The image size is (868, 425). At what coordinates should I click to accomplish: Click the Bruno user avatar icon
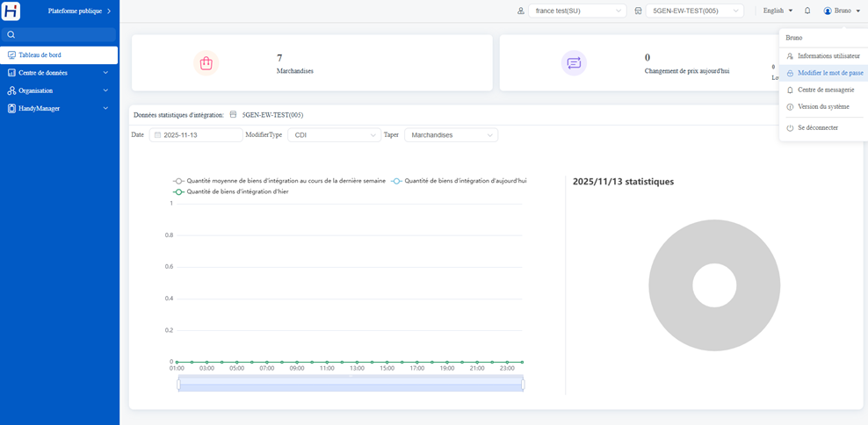pos(828,11)
